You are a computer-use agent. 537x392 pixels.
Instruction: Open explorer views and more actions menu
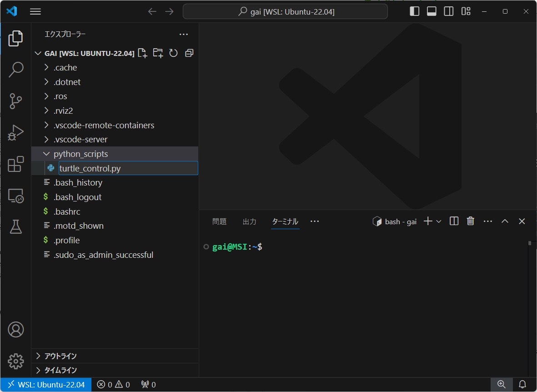click(184, 34)
